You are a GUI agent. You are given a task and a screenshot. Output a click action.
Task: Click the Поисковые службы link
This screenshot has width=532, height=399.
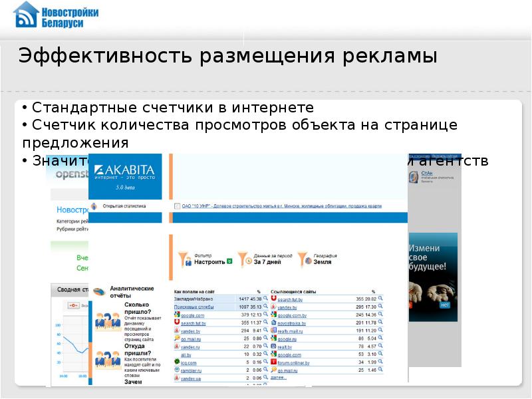(x=194, y=307)
